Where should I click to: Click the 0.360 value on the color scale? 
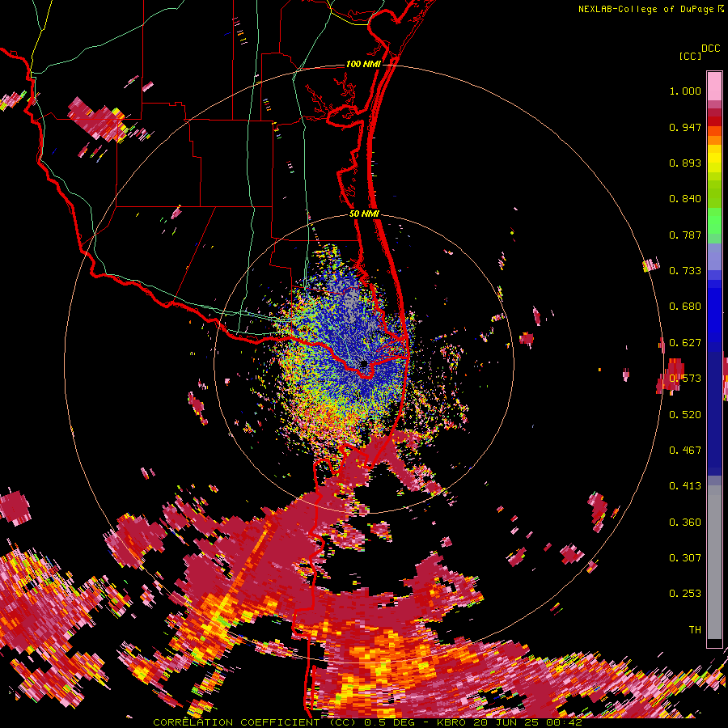[x=685, y=523]
